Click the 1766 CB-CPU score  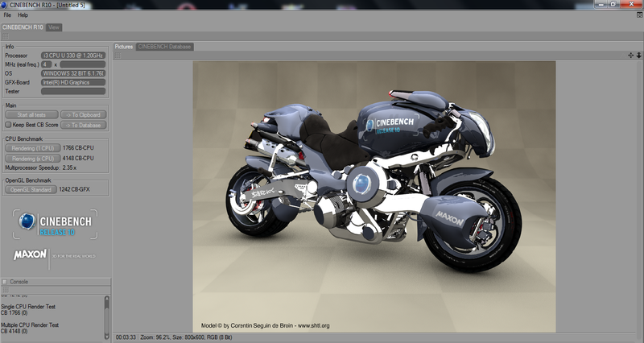[x=78, y=148]
